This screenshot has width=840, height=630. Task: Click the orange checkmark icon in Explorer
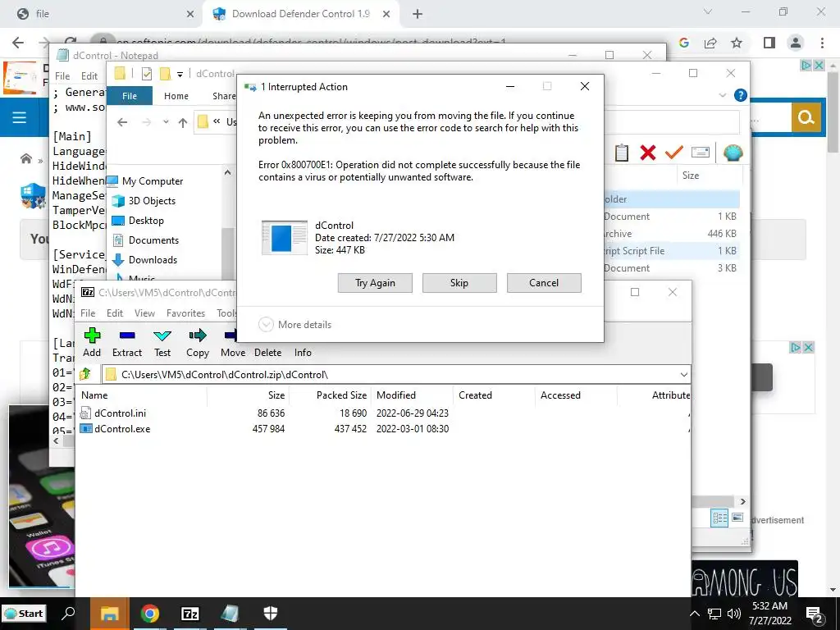tap(674, 153)
